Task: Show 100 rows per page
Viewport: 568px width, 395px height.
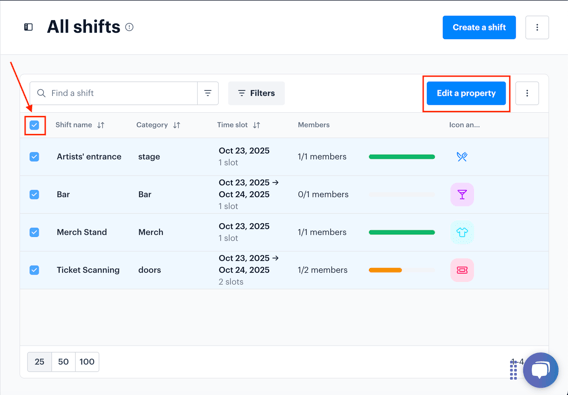Action: pos(87,362)
